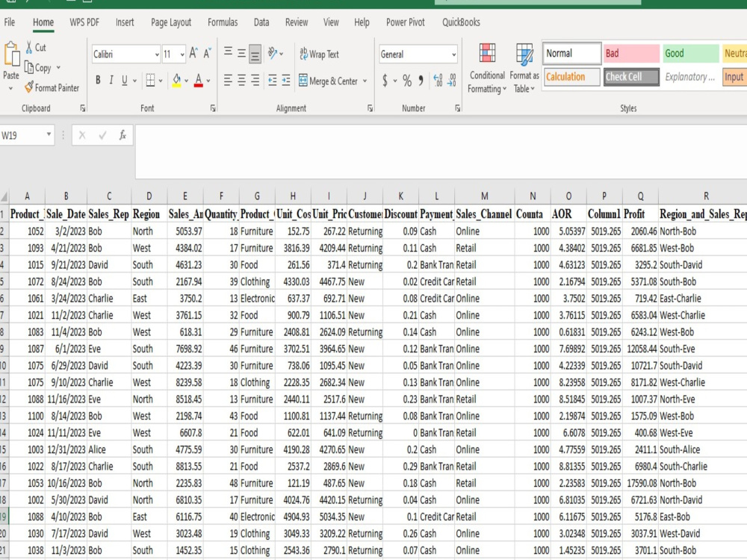Open the QuickBooks tab
Image resolution: width=747 pixels, height=560 pixels.
point(461,22)
